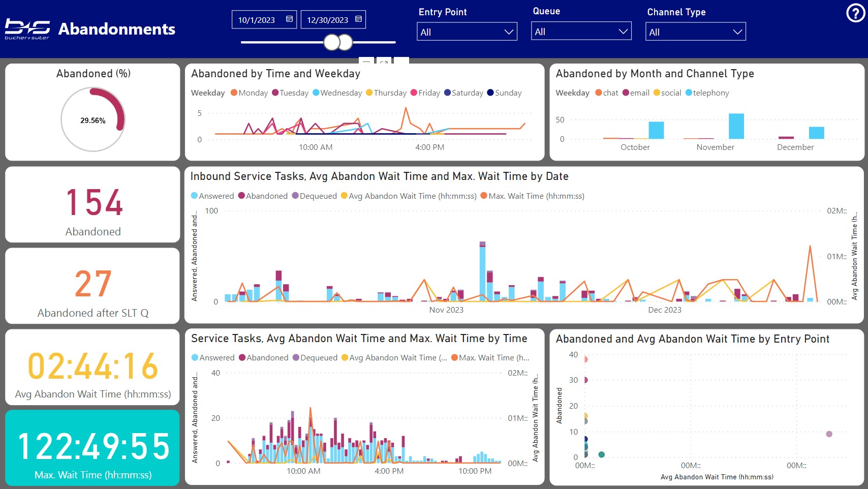Click the teal scatter point near the x-axis
The width and height of the screenshot is (868, 489).
point(602,454)
